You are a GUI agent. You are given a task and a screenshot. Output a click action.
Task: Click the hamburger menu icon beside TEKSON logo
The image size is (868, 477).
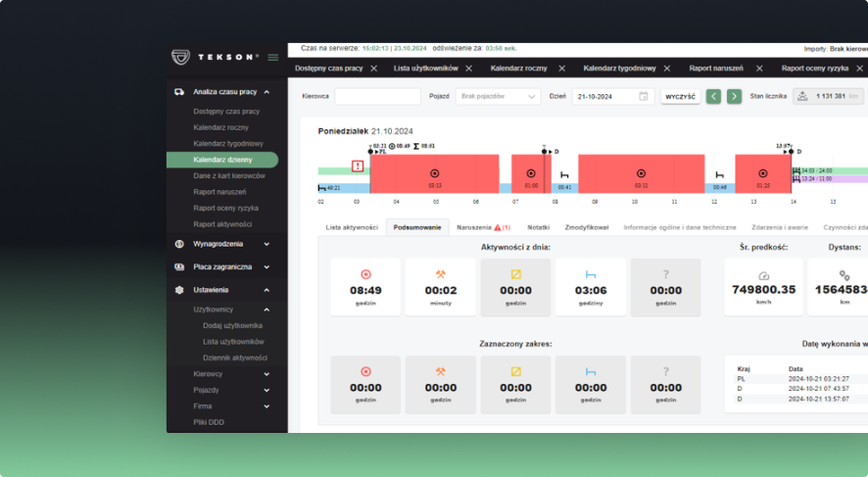(273, 57)
